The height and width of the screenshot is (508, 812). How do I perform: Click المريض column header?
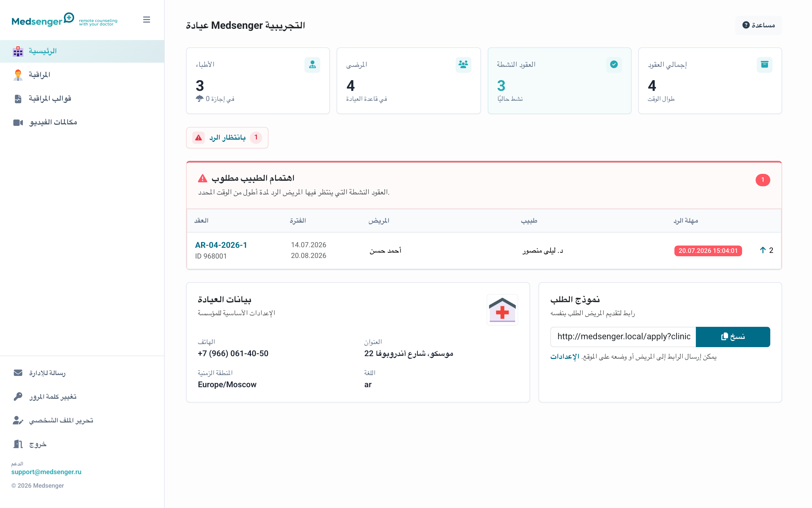point(379,221)
